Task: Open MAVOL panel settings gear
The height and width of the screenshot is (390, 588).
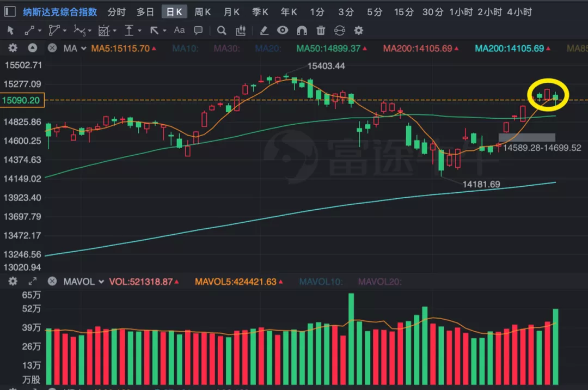Action: (13, 281)
